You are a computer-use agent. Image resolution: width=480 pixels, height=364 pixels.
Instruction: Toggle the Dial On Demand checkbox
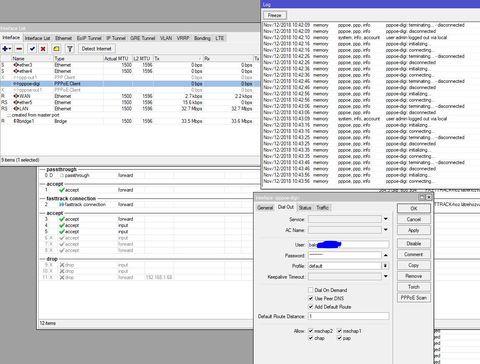click(x=311, y=290)
